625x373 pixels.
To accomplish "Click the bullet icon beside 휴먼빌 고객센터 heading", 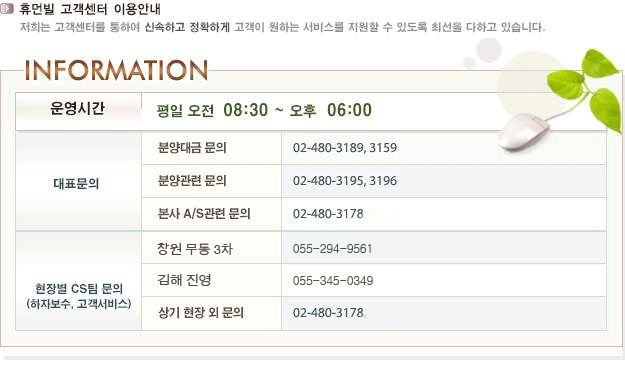I will [7, 9].
